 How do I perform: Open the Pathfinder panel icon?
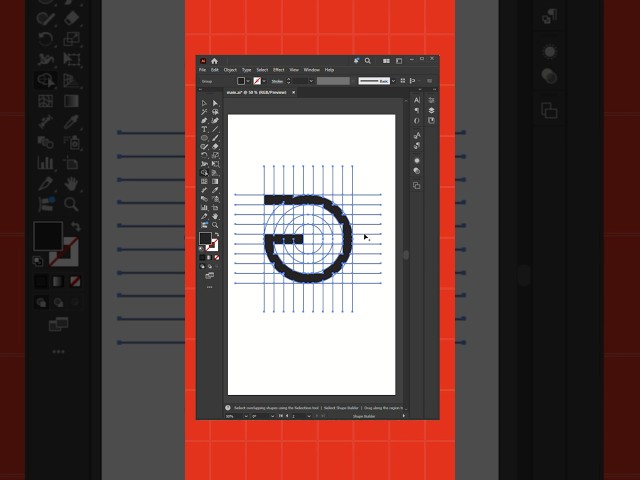point(417,186)
